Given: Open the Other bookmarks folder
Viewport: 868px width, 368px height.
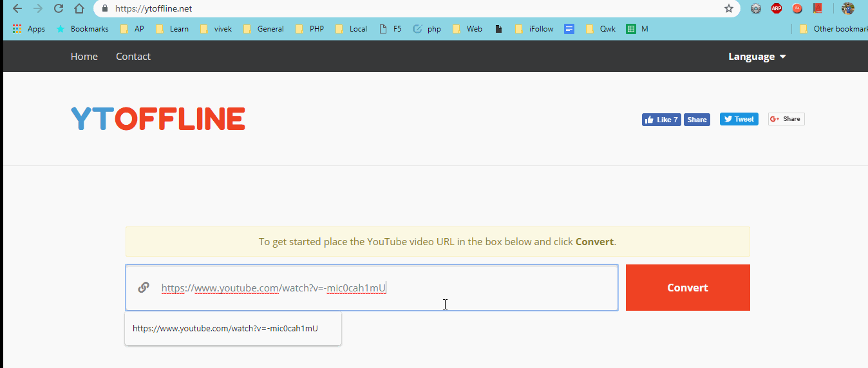Looking at the screenshot, I should point(833,29).
